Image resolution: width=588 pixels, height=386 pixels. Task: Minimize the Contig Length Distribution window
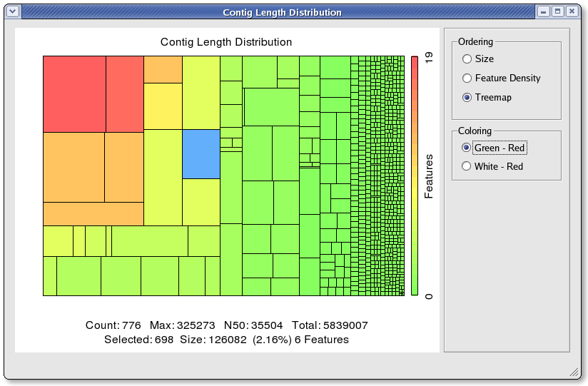[x=544, y=12]
